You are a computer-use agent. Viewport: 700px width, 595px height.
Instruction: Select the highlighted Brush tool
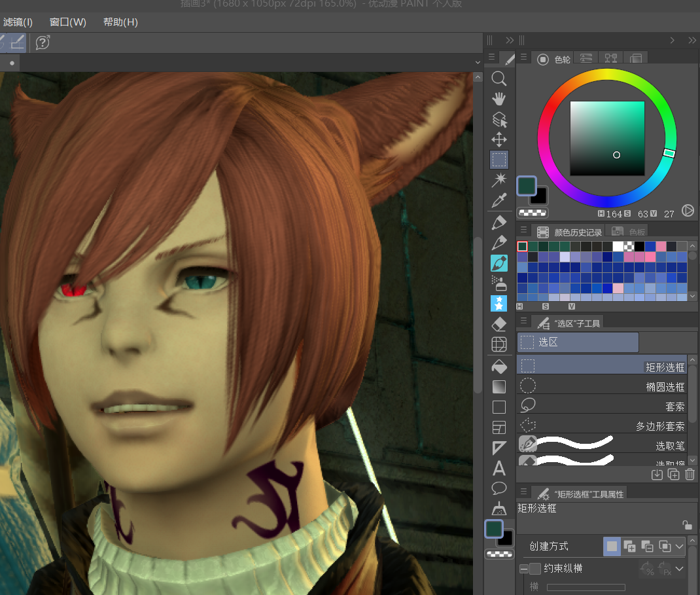(x=499, y=263)
